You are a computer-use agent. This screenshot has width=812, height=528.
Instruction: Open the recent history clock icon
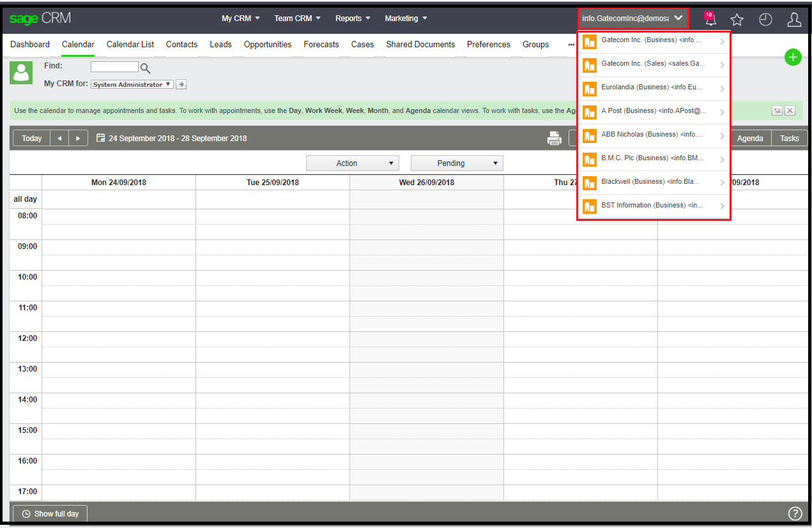click(x=765, y=20)
